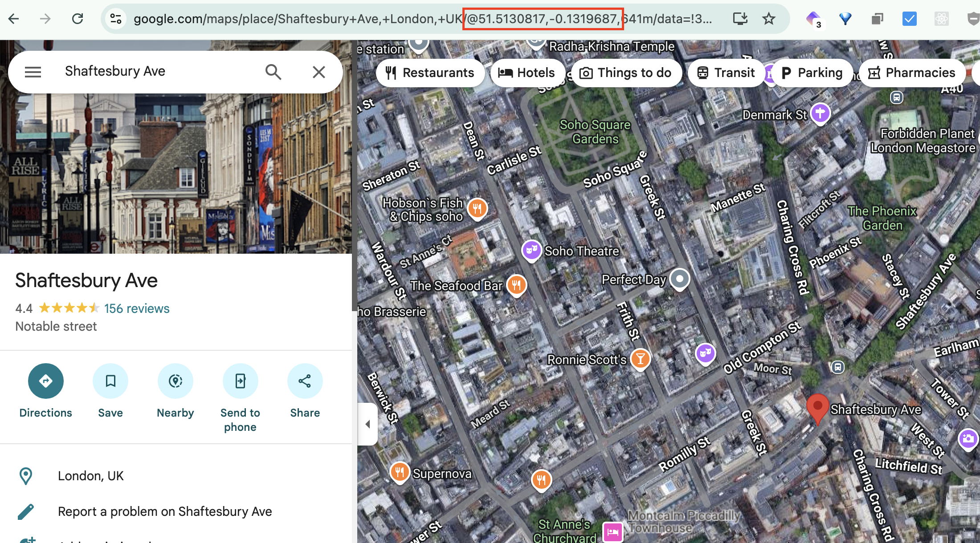This screenshot has height=543, width=980.
Task: Filter map by Things to do
Action: [x=626, y=73]
